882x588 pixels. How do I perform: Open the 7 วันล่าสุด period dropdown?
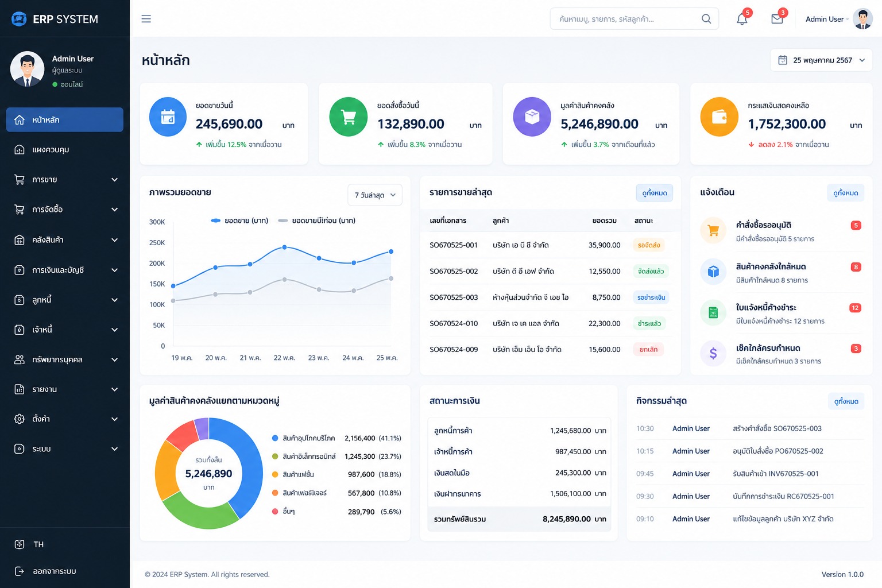tap(375, 195)
